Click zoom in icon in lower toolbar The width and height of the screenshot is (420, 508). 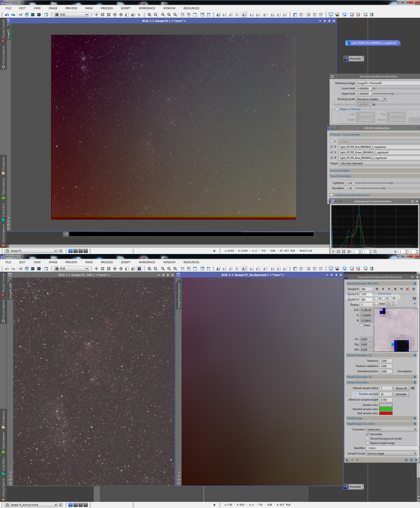point(149,269)
